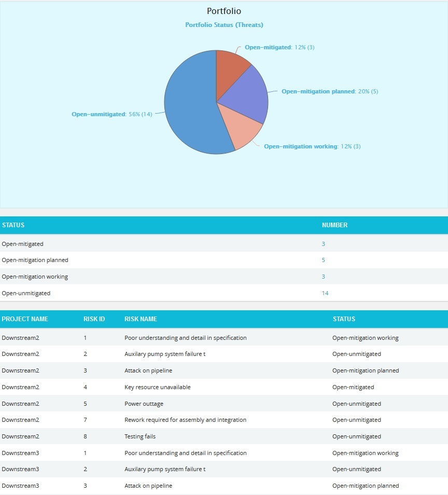Click the '3' link beside Open-mitigation working

[x=323, y=277]
